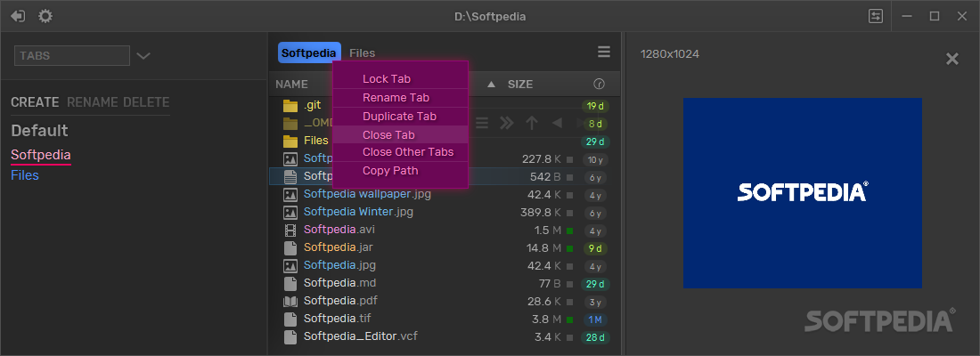
Task: Open Softpedia entry in left sidebar
Action: [x=41, y=155]
